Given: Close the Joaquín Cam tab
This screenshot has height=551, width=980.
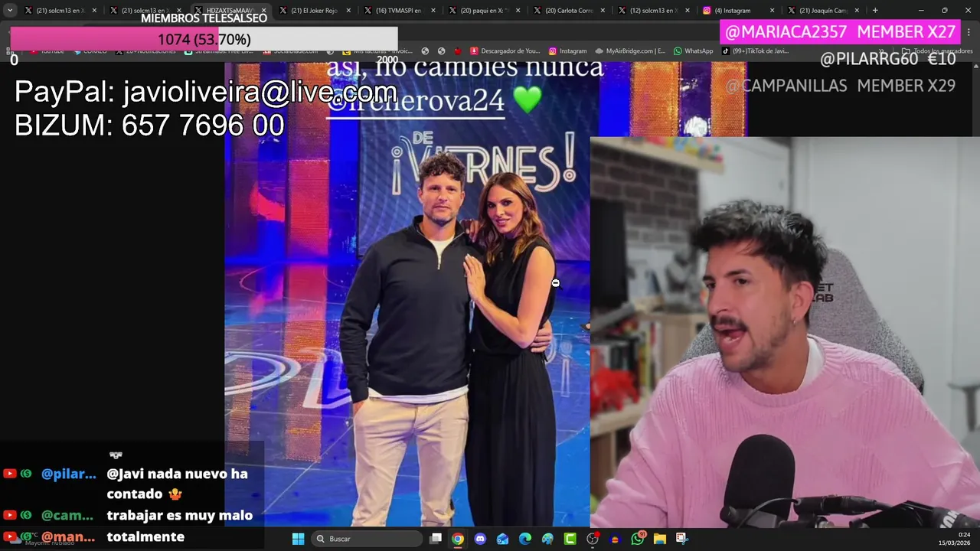Looking at the screenshot, I should click(856, 11).
